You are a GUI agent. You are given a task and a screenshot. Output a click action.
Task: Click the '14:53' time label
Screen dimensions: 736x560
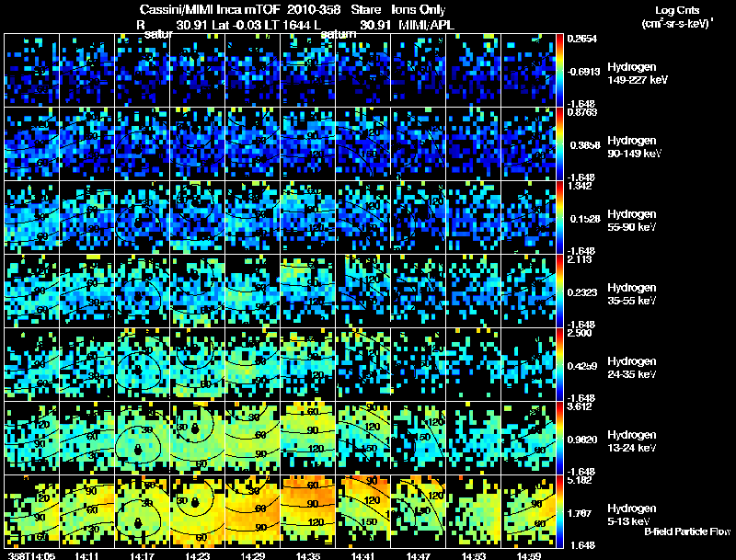[x=474, y=555]
